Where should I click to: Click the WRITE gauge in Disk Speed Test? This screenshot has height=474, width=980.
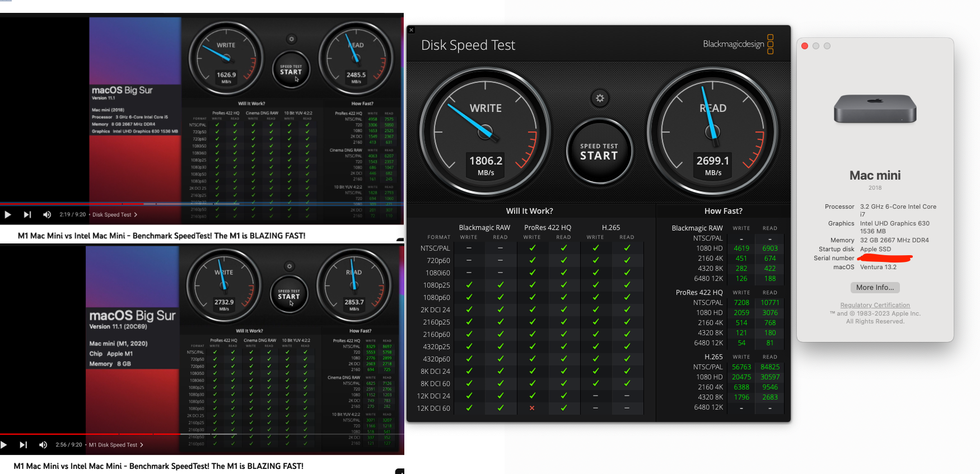click(486, 132)
